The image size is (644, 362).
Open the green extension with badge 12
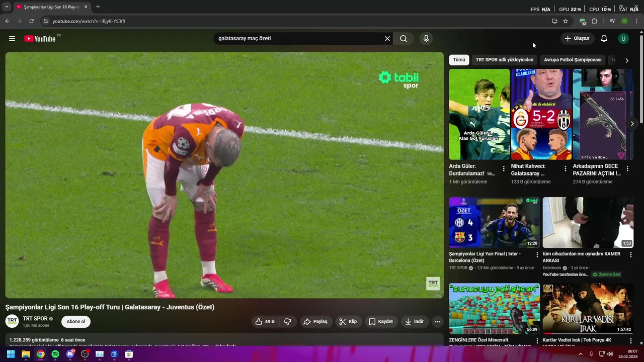[583, 21]
